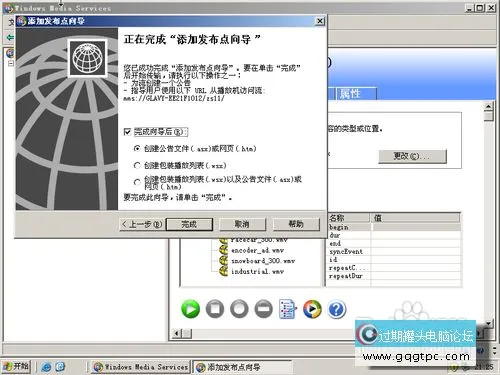This screenshot has width=500, height=375.
Task: Click the 名称 column header
Action: pos(349,218)
